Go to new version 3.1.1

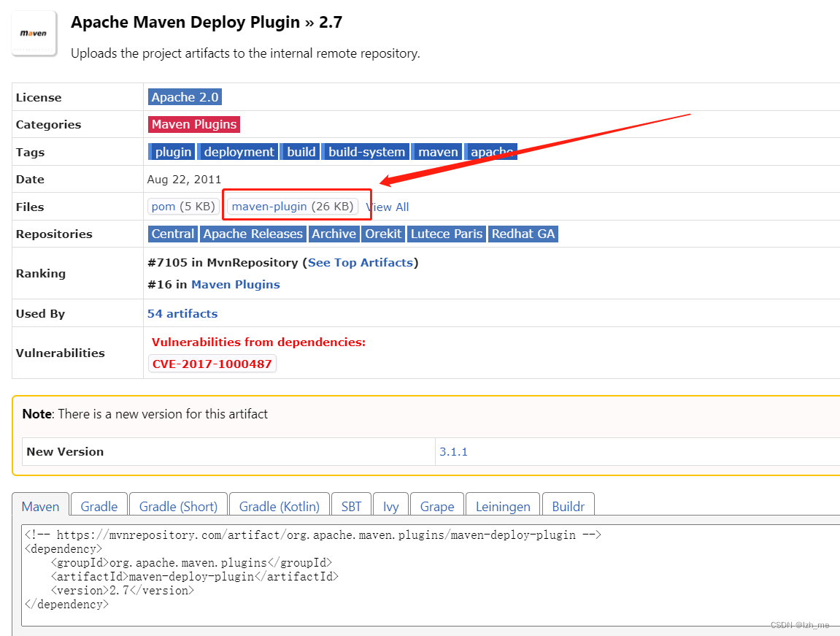[x=453, y=452]
